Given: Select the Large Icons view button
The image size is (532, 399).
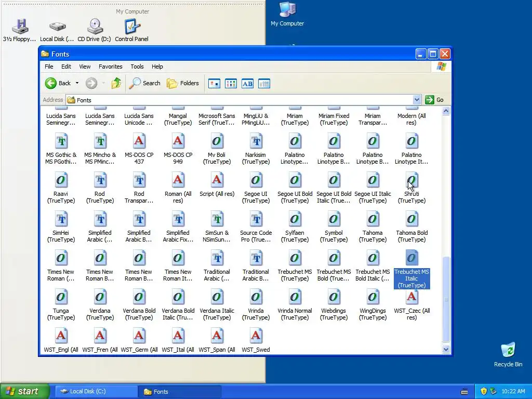Looking at the screenshot, I should 214,84.
